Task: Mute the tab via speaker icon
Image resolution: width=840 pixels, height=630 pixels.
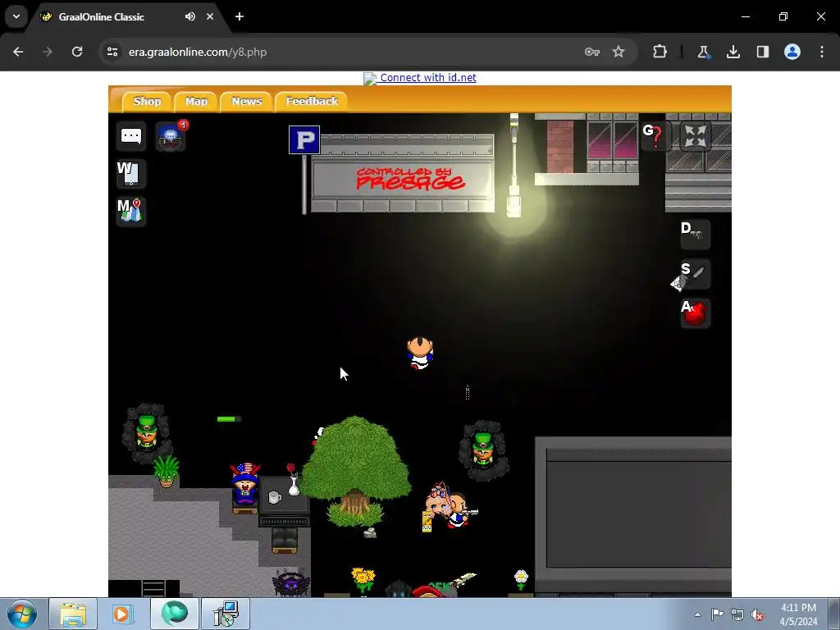Action: [190, 16]
